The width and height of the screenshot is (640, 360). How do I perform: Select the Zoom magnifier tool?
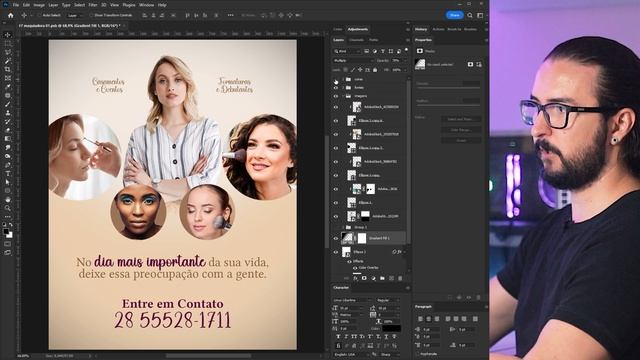(x=7, y=208)
